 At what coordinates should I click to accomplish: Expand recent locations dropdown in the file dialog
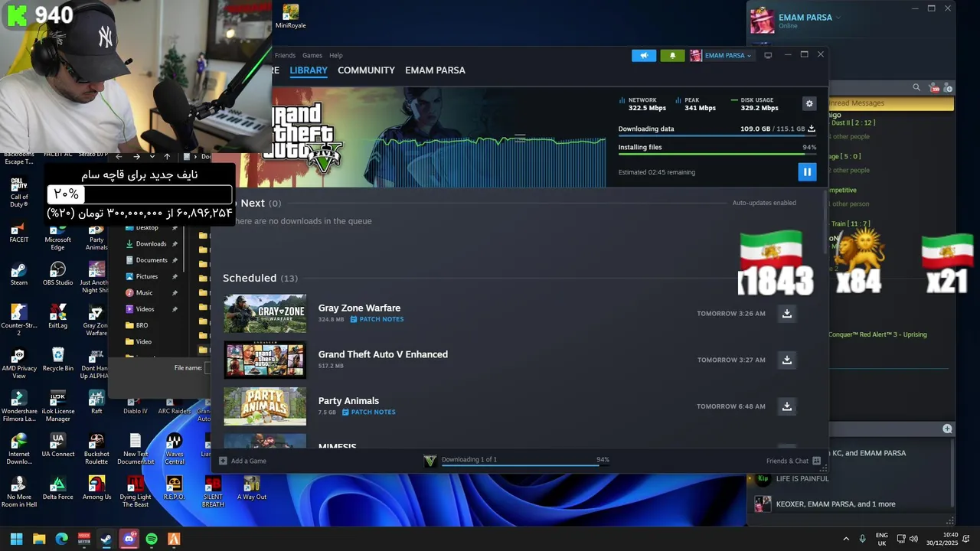pyautogui.click(x=152, y=157)
